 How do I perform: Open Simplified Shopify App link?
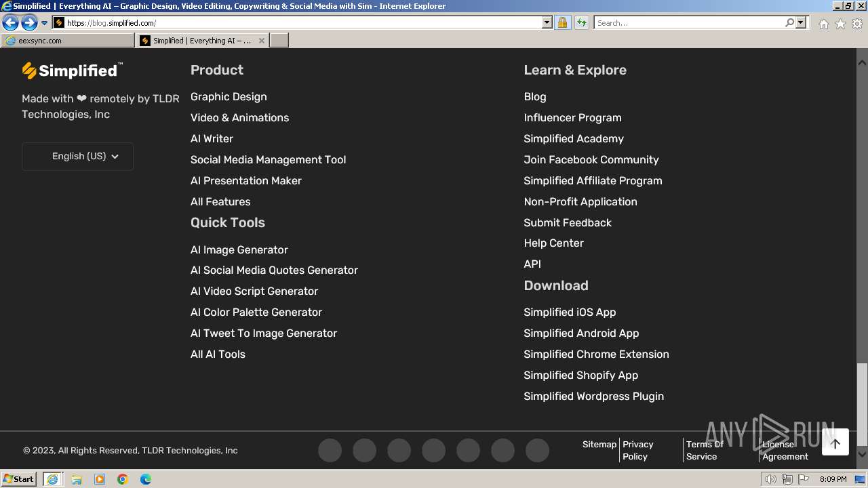click(580, 375)
